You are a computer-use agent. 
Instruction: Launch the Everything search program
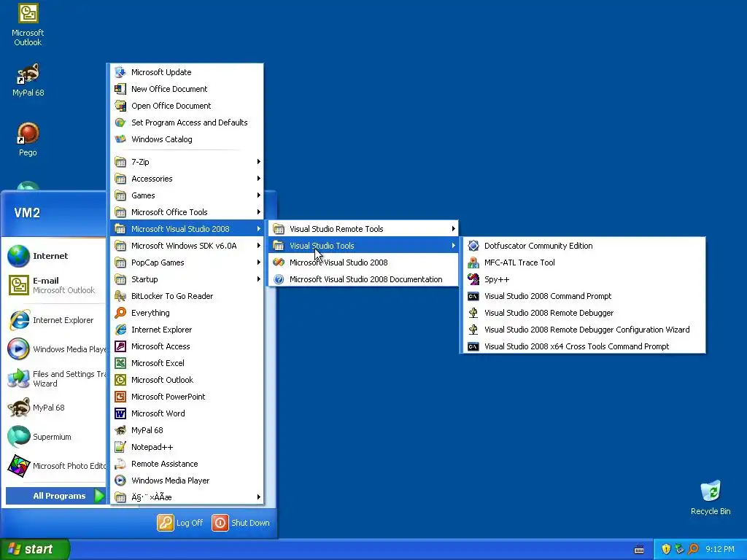(x=187, y=312)
